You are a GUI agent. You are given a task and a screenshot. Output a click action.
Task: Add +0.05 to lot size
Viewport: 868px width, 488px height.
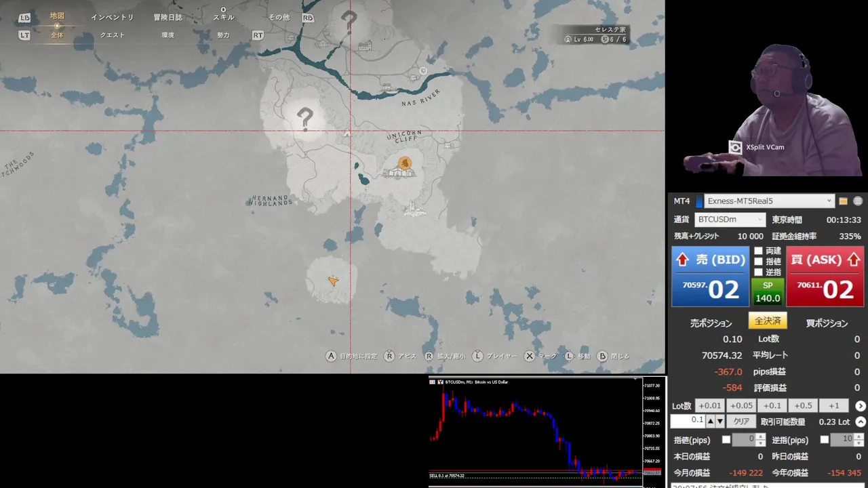point(741,406)
